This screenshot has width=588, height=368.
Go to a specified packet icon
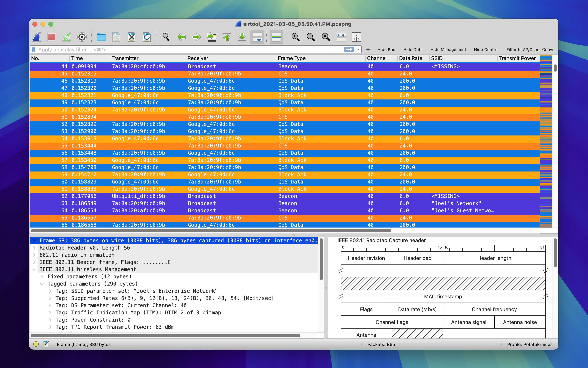(x=212, y=37)
